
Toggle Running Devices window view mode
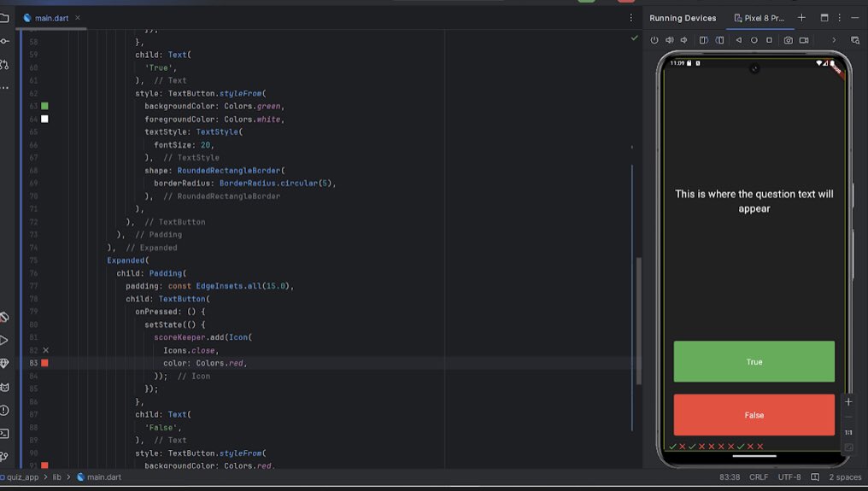(x=824, y=18)
